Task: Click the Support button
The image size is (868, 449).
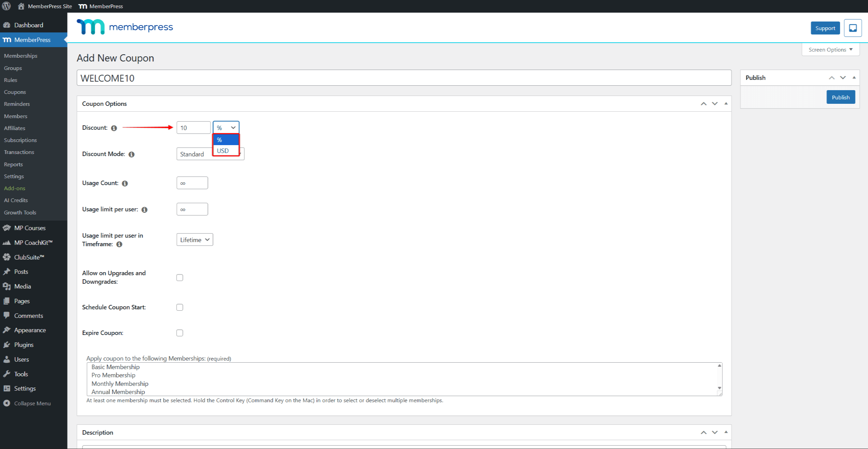Action: pyautogui.click(x=825, y=28)
